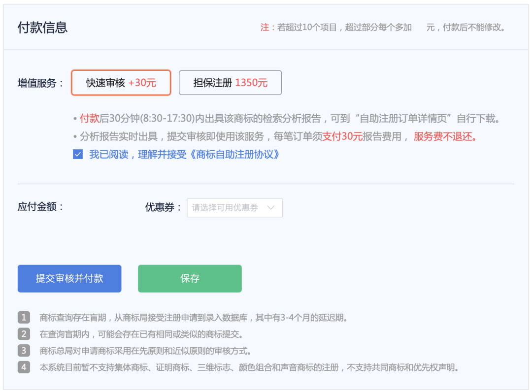
Task: Click the 提交审核并付款 button
Action: 69,278
